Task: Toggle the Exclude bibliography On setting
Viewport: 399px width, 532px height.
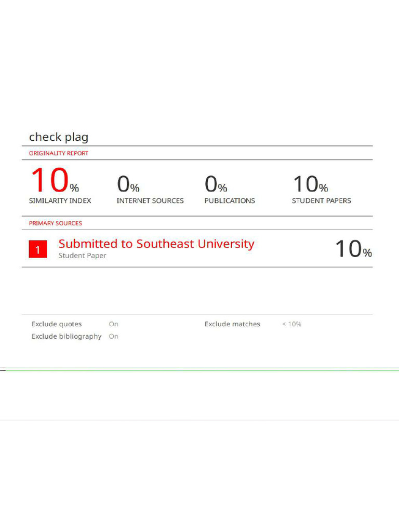Action: coord(113,337)
